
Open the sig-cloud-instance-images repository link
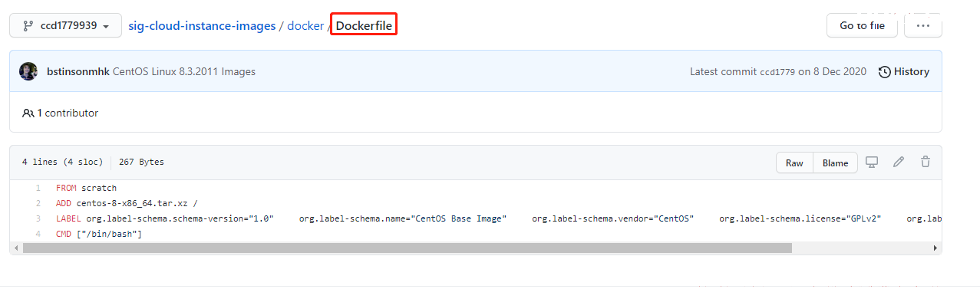202,25
